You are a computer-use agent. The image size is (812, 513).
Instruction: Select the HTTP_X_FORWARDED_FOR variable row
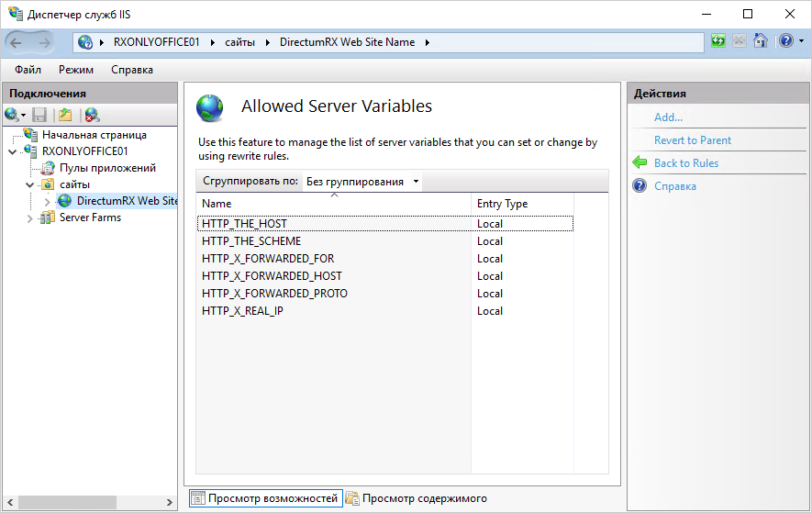[x=268, y=259]
